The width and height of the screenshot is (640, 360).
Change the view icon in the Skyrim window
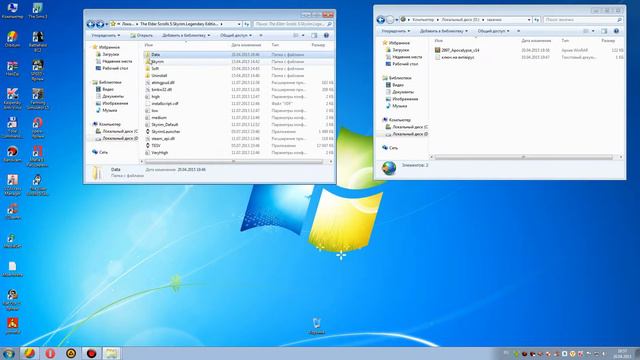296,36
